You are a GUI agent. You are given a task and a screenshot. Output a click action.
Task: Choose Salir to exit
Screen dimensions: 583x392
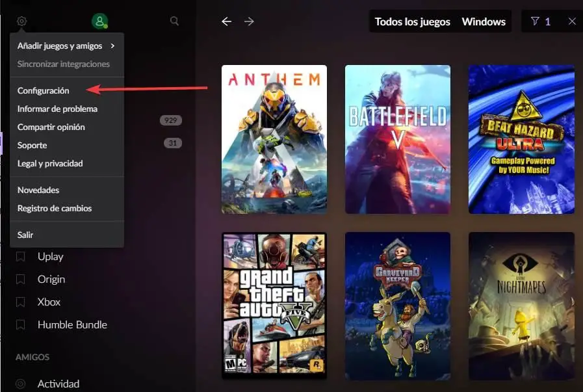click(67, 235)
